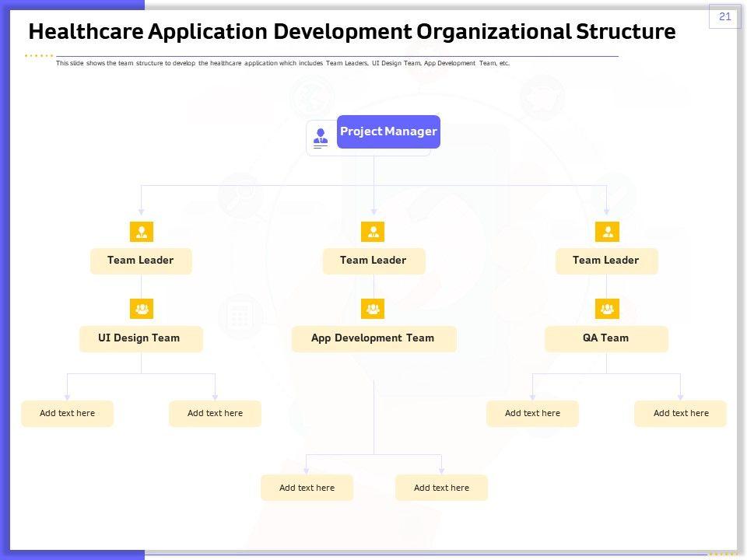The image size is (747, 560).
Task: Select the group icon above UI Design Team
Action: (x=142, y=309)
